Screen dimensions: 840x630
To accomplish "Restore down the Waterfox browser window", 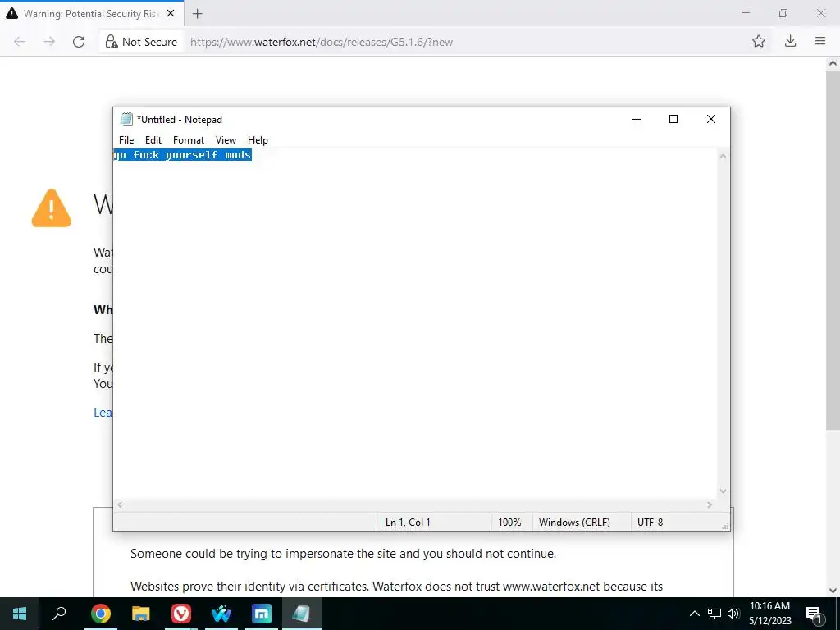I will [x=783, y=13].
